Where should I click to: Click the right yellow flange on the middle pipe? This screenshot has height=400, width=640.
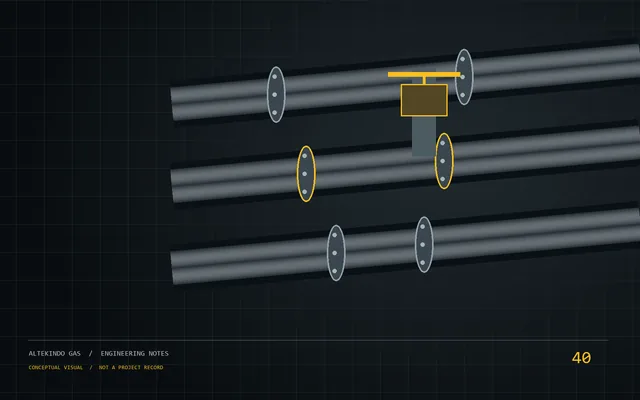point(444,161)
